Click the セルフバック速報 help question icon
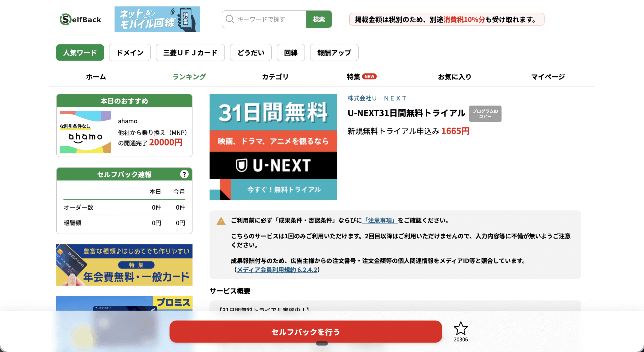The image size is (644, 352). pos(184,174)
